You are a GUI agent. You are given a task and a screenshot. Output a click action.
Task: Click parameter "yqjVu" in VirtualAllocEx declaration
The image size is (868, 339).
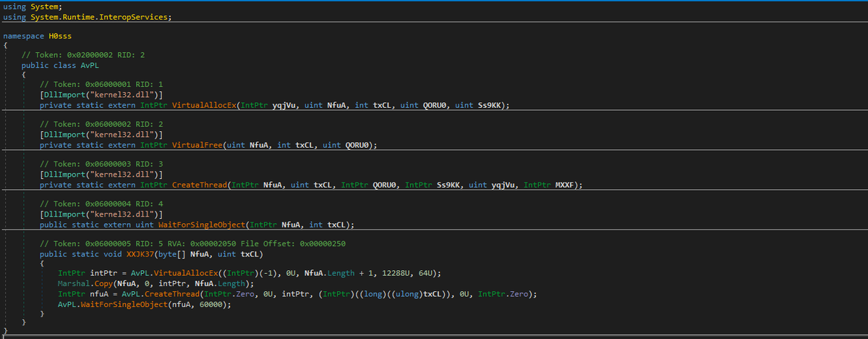284,105
